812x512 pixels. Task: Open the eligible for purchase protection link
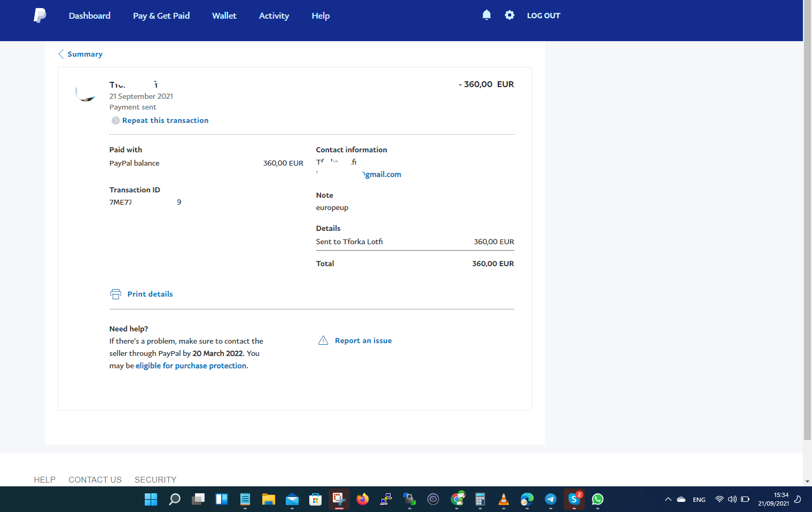191,366
